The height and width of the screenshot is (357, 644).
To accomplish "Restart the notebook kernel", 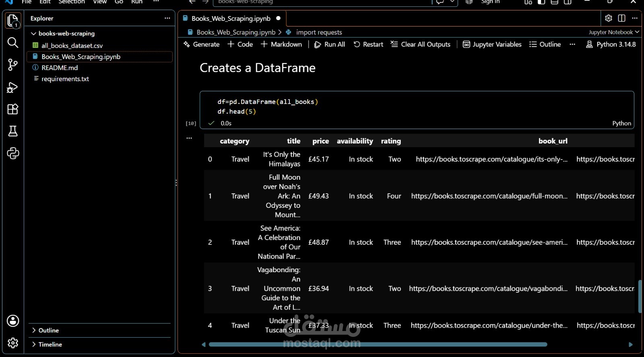I will pos(368,44).
